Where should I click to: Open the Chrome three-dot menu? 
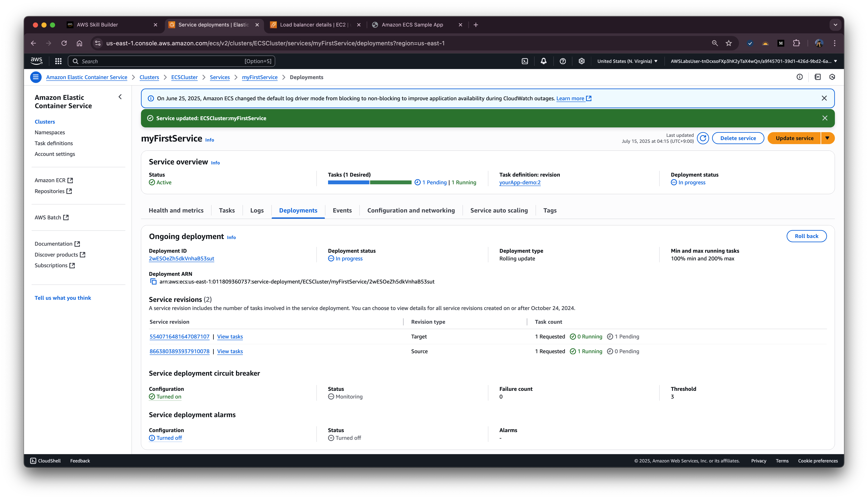point(835,43)
